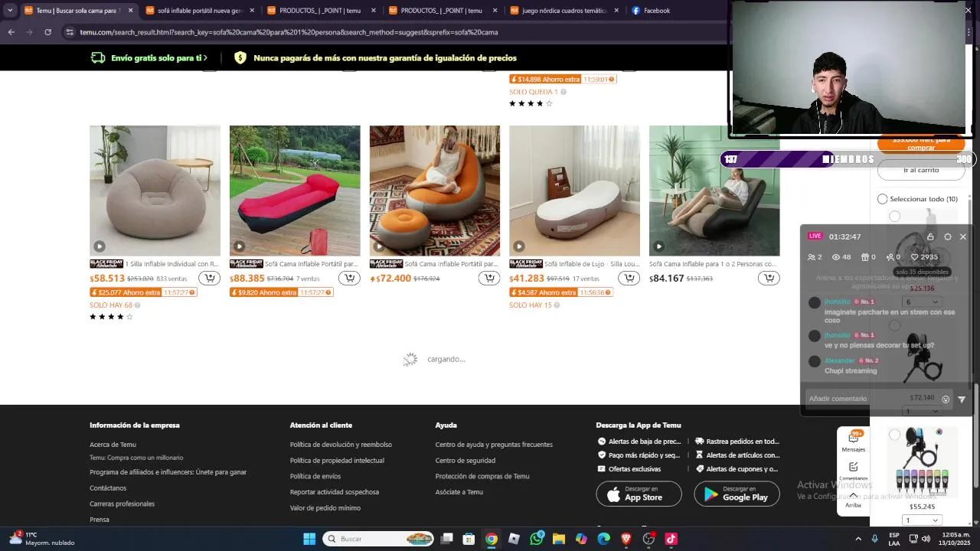Open the browser tab search arrow
Image resolution: width=980 pixels, height=551 pixels.
coord(10,11)
